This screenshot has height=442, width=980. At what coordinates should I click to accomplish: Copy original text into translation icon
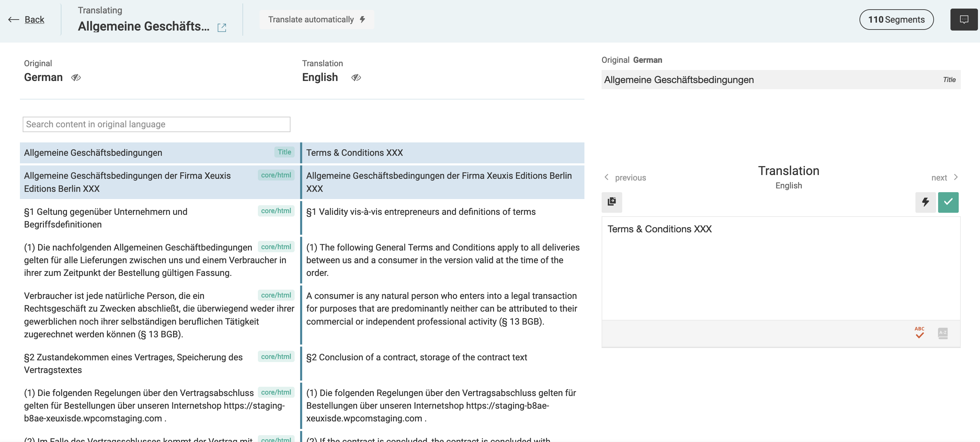point(611,201)
